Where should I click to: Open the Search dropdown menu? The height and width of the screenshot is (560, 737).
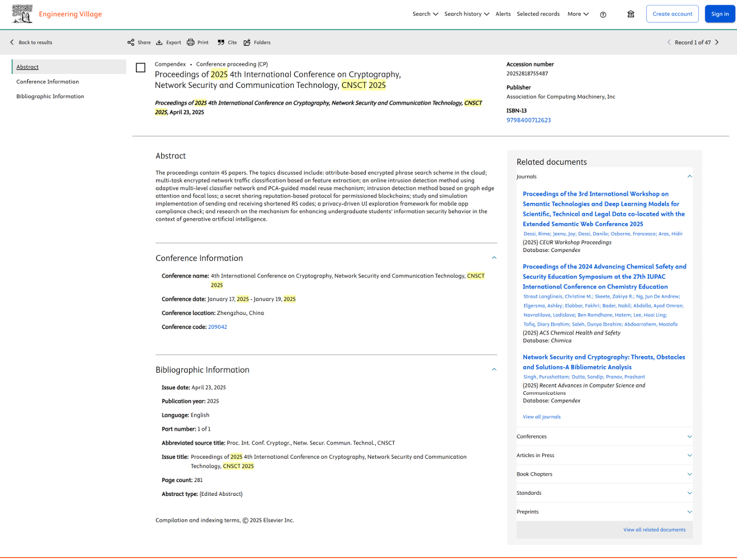[425, 14]
